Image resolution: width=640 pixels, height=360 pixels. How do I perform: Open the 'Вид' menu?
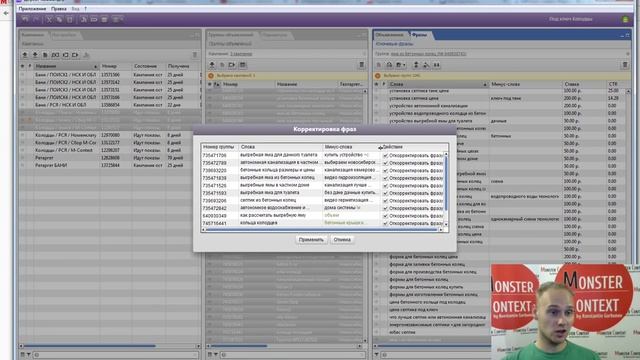click(x=76, y=9)
